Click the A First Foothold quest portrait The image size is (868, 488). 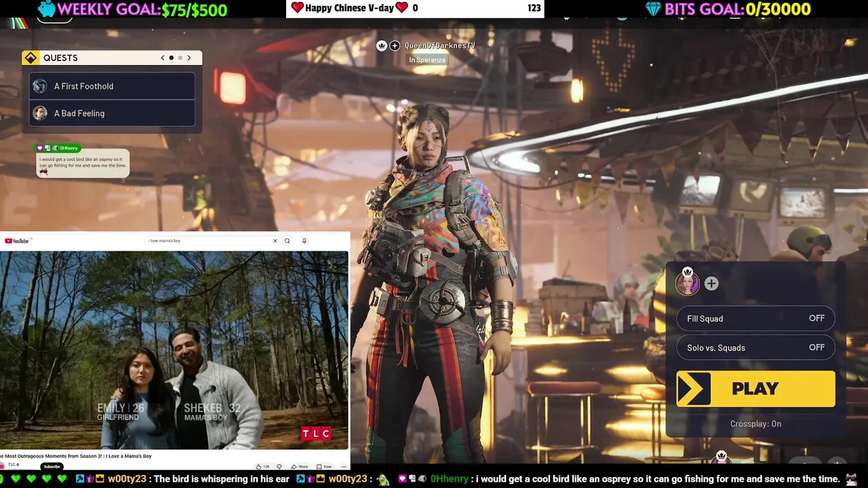(40, 86)
